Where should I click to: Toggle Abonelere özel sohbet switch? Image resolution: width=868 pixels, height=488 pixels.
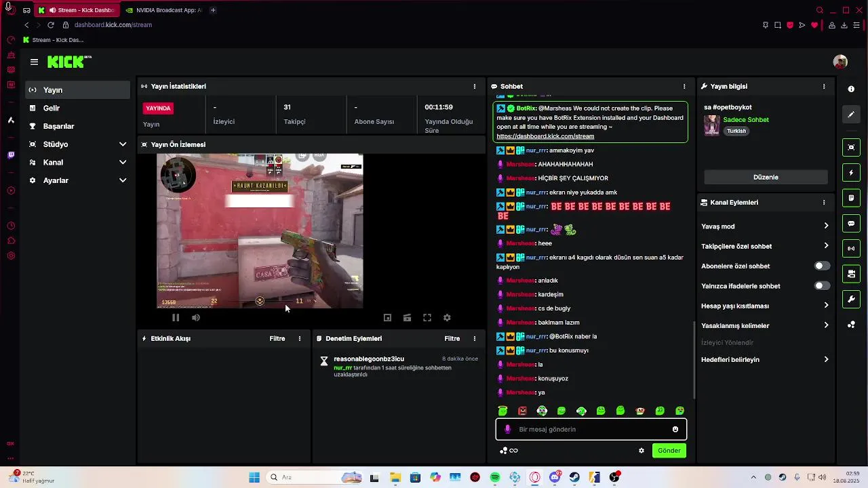pyautogui.click(x=822, y=266)
